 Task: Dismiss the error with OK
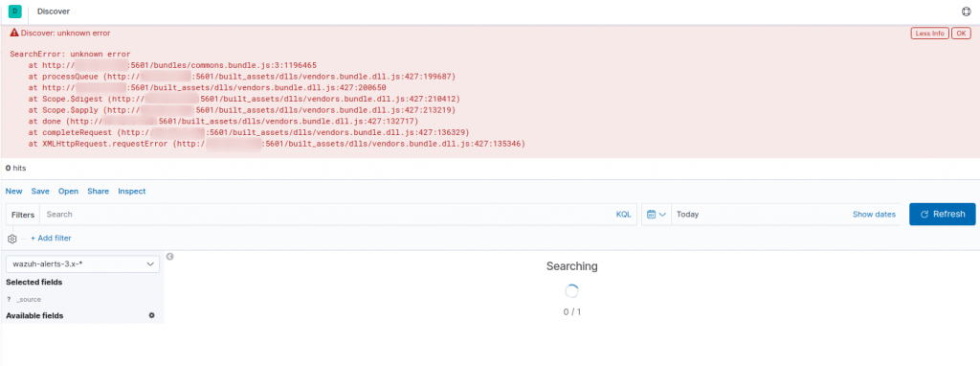tap(961, 34)
